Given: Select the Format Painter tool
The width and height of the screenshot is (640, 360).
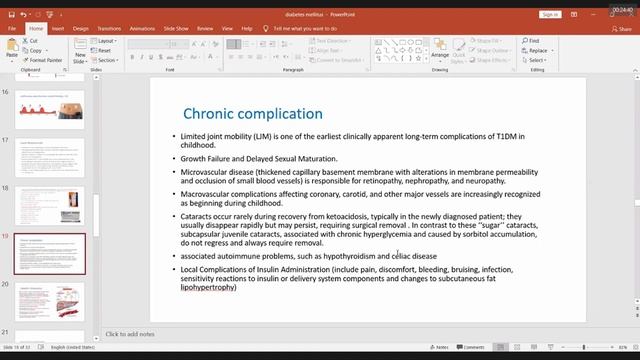Looking at the screenshot, I should click(42, 60).
